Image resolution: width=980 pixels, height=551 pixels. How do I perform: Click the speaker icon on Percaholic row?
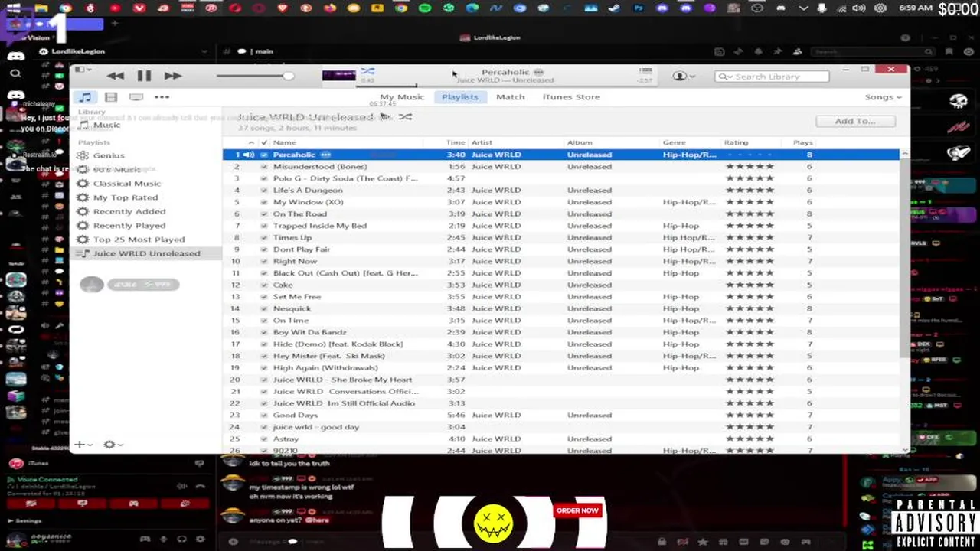point(249,155)
